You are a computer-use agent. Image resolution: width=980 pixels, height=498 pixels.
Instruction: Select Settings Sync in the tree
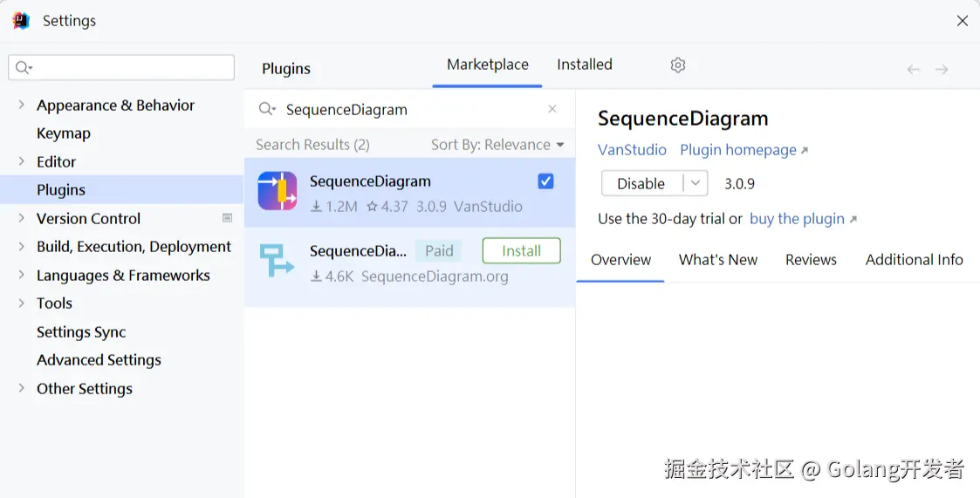[x=81, y=331]
